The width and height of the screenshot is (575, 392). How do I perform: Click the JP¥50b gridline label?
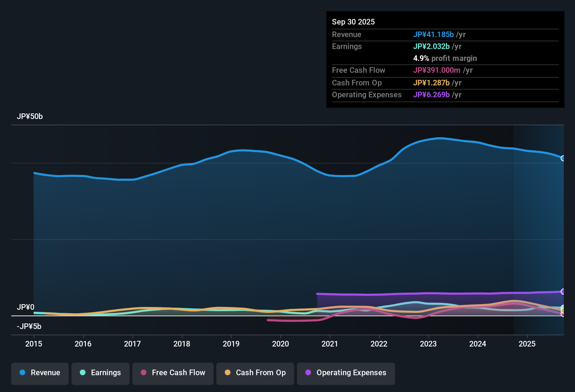pyautogui.click(x=30, y=117)
